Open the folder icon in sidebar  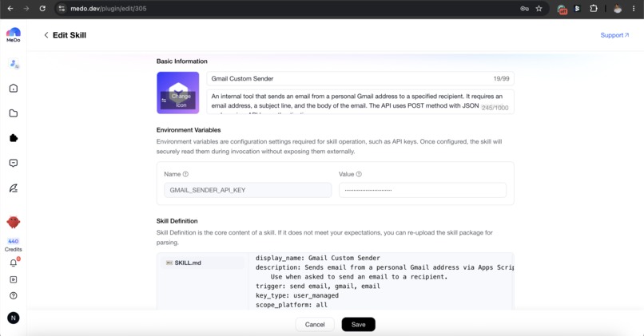(14, 113)
